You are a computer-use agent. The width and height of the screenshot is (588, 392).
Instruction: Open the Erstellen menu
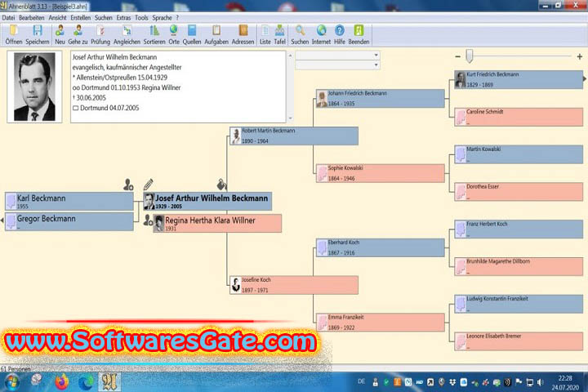point(80,18)
